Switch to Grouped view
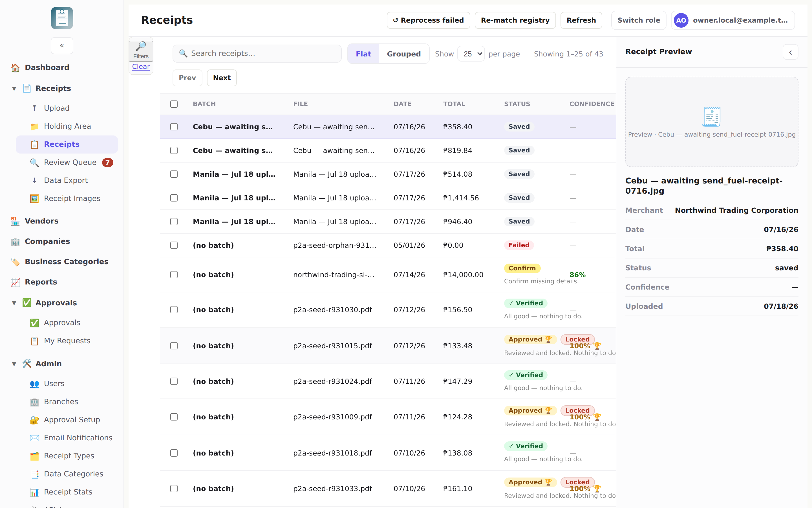 pos(404,54)
